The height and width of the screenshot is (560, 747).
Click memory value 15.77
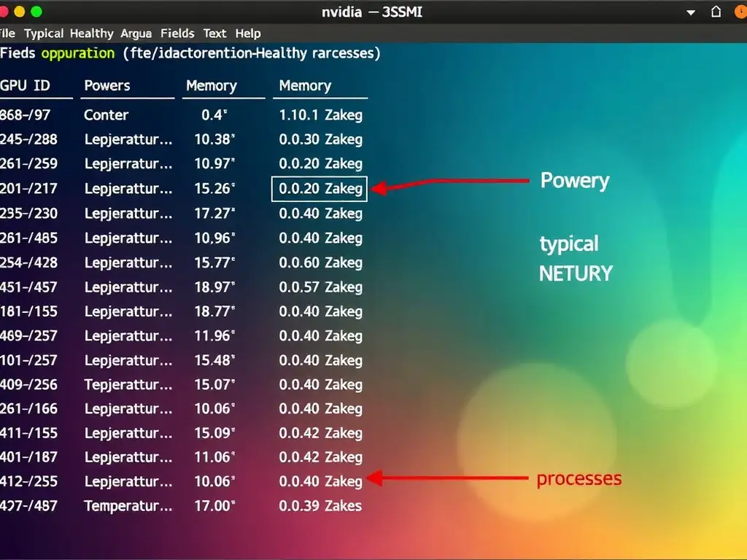coord(215,262)
